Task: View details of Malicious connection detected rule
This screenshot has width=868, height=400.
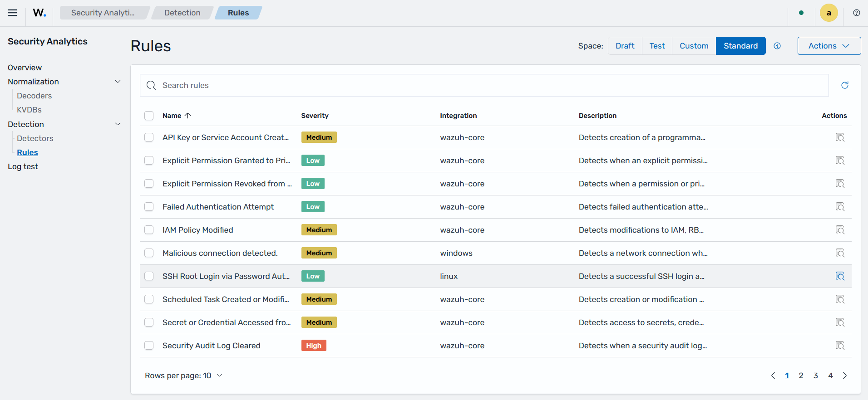Action: tap(840, 253)
